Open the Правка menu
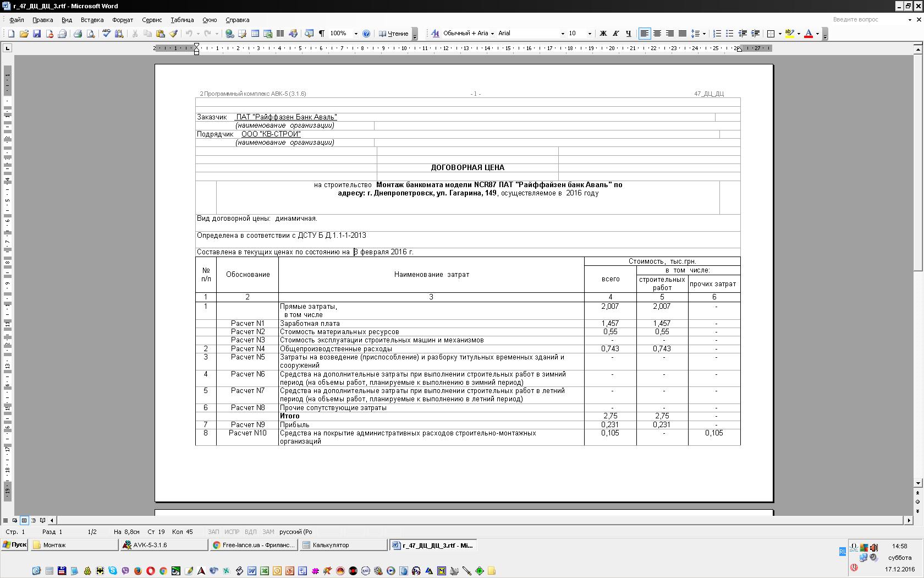This screenshot has width=924, height=578. click(x=43, y=20)
